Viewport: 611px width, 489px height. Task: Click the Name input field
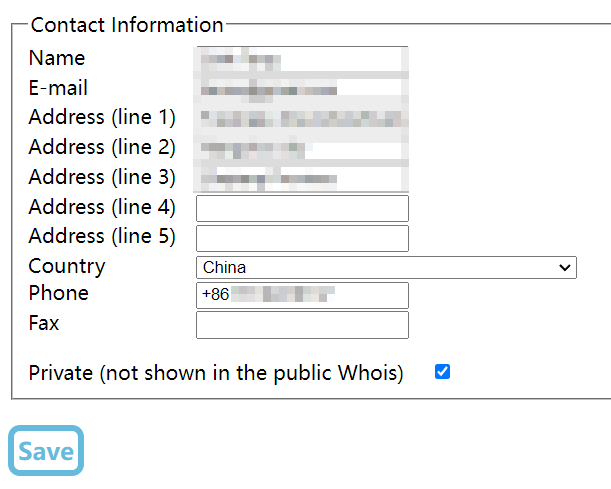coord(302,60)
